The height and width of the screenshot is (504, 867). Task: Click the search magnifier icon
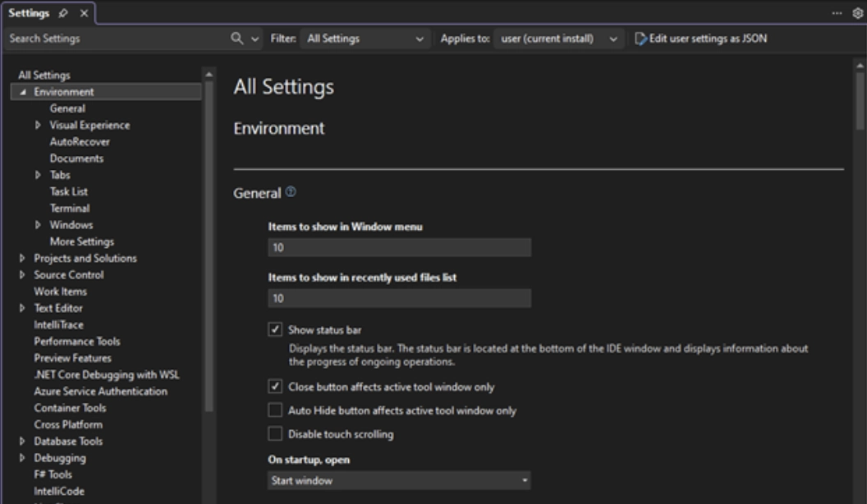[237, 39]
